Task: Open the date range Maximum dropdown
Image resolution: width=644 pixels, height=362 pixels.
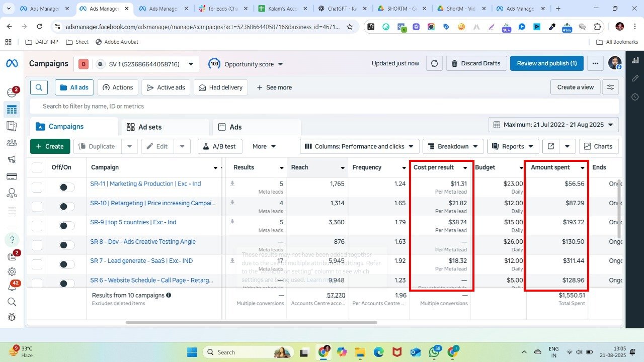Action: click(553, 125)
